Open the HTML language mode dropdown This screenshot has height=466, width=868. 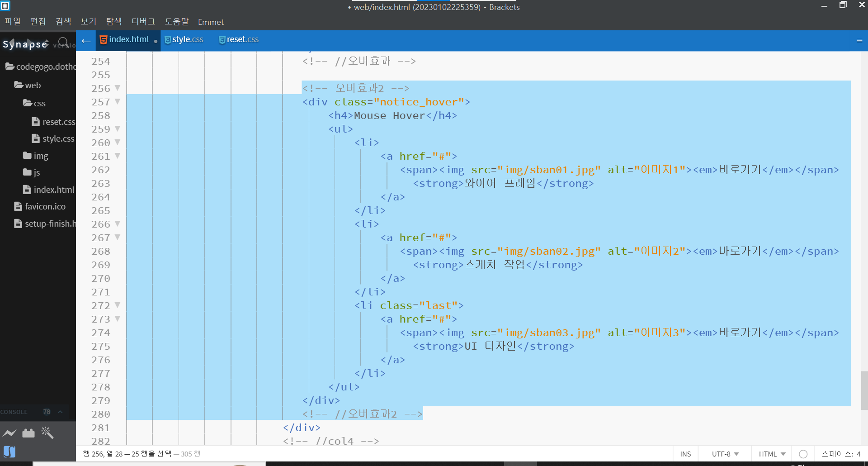(772, 454)
